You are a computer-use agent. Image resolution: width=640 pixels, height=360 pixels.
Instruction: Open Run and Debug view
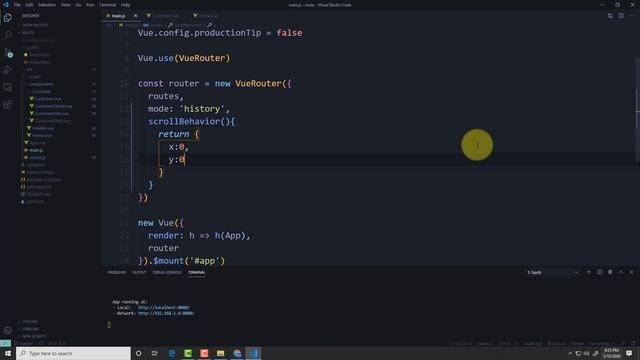tap(8, 70)
